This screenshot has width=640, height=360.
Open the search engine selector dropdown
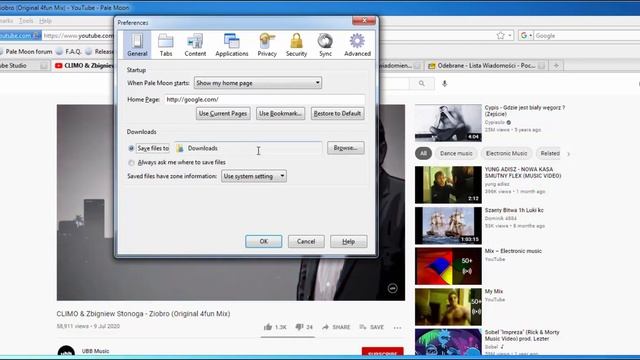[531, 36]
